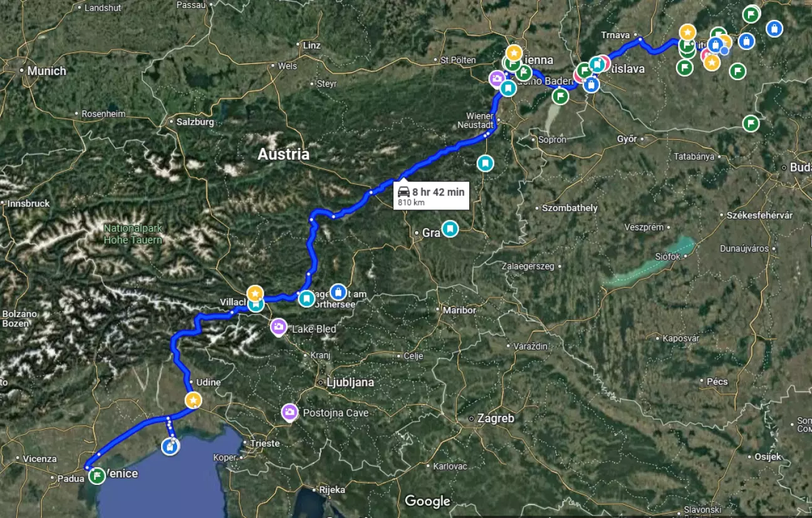Click the Google logo on the map
This screenshot has width=812, height=518.
(427, 501)
